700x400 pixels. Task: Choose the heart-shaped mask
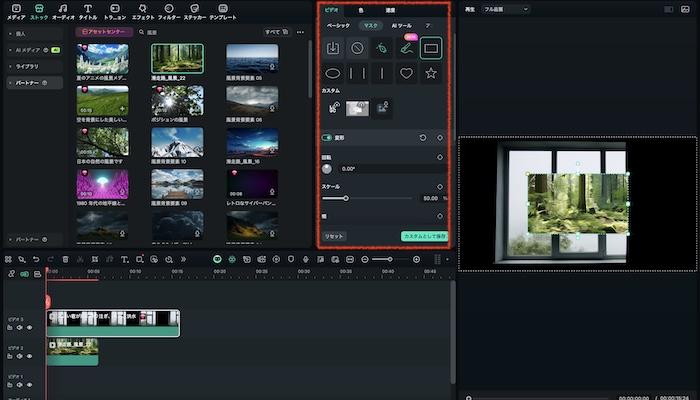pyautogui.click(x=406, y=73)
